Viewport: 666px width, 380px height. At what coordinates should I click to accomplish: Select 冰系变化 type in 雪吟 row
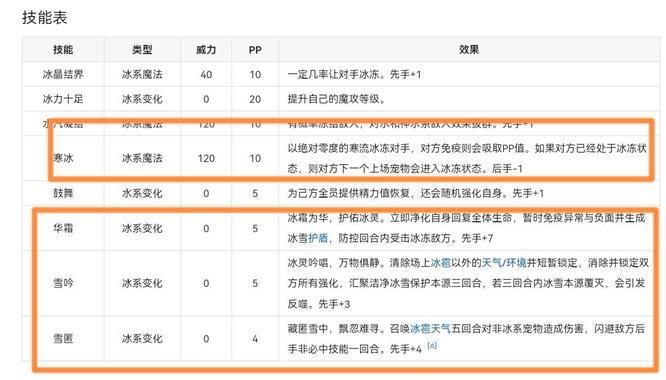point(142,283)
